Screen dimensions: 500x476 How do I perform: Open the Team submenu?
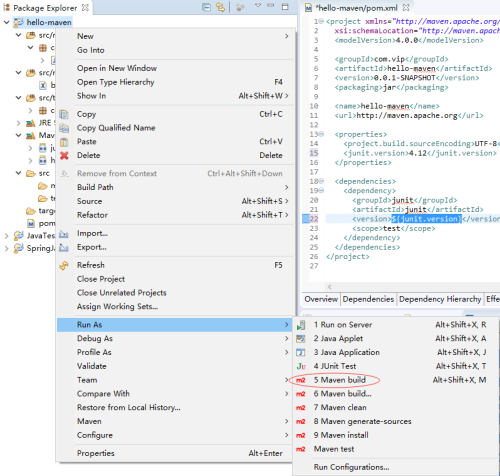pyautogui.click(x=175, y=380)
